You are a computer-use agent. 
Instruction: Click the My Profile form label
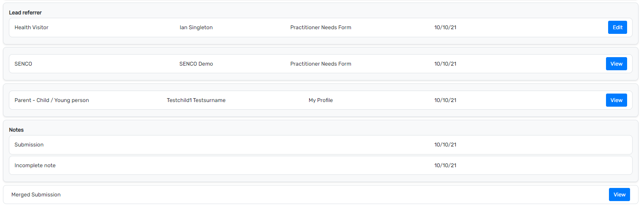321,100
